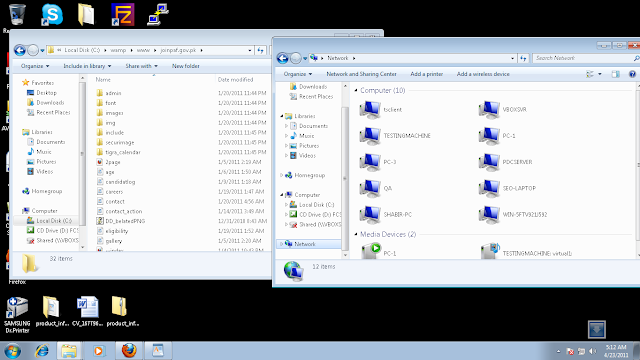Collapse the Computer (10) group
640x360 pixels.
click(x=356, y=90)
